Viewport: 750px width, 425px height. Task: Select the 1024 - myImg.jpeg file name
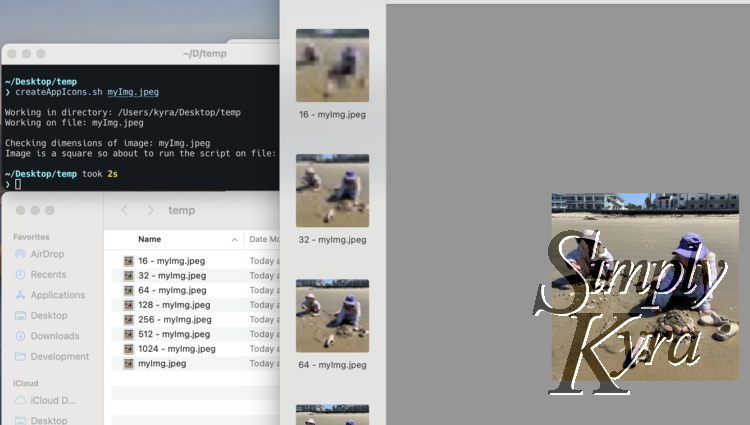pos(177,349)
